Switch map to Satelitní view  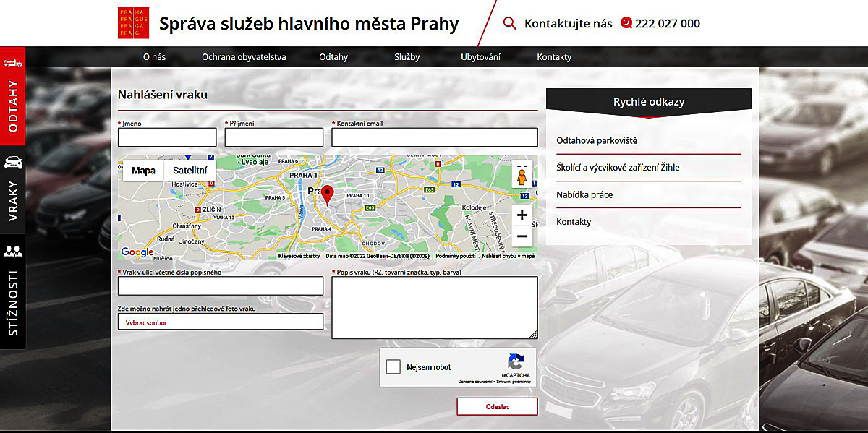click(190, 171)
